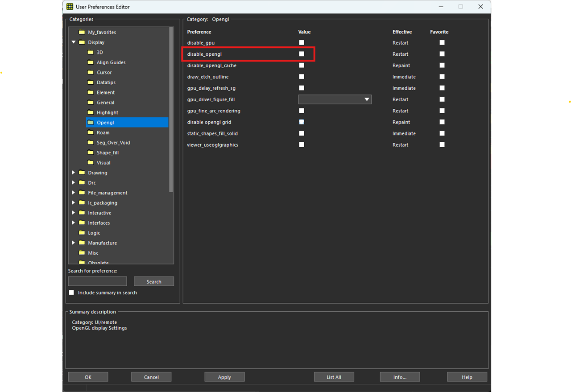Click the disable_opengl preference name
Image resolution: width=571 pixels, height=392 pixels.
pyautogui.click(x=204, y=54)
